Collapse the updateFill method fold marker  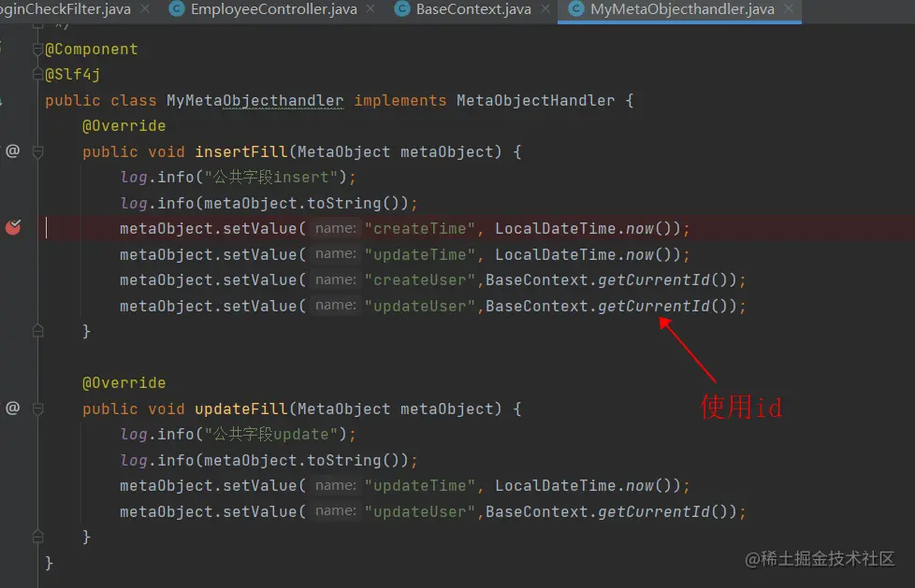(38, 409)
